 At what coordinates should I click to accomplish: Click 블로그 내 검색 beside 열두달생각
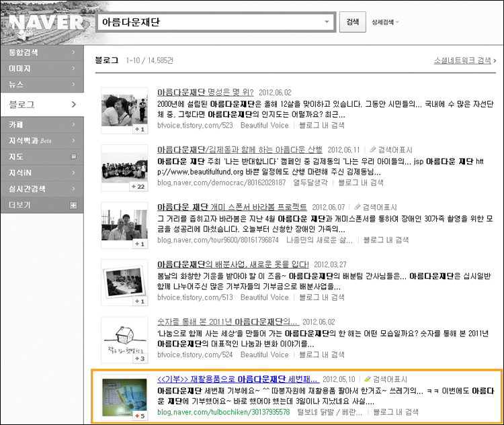coord(361,183)
